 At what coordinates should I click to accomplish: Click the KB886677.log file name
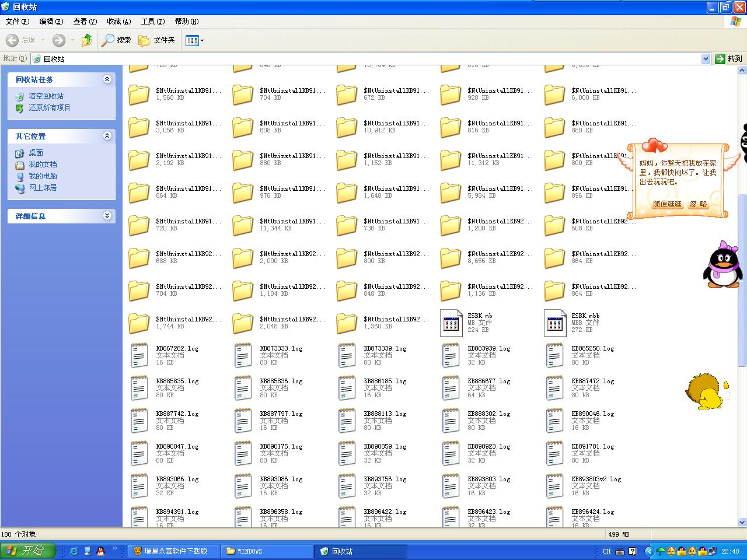coord(489,381)
